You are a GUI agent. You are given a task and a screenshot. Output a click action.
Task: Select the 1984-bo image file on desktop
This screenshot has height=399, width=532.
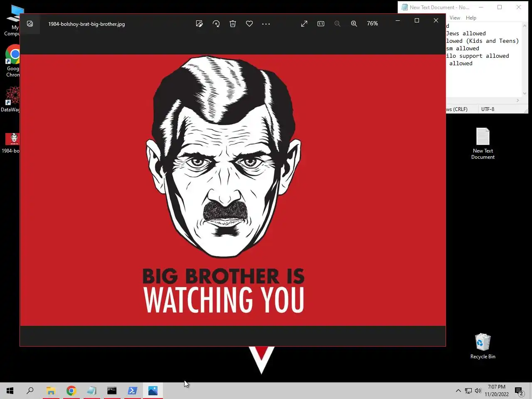point(11,143)
